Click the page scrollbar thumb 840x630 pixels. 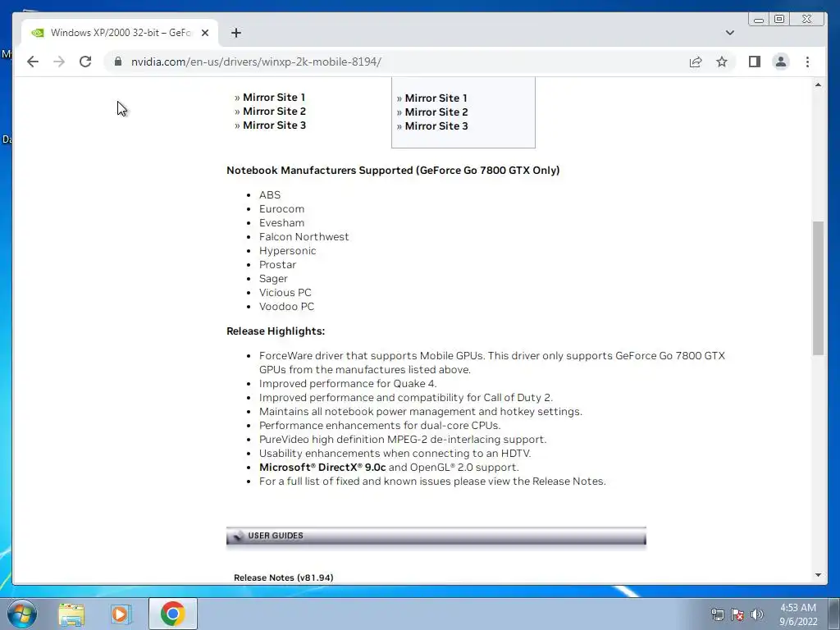818,288
